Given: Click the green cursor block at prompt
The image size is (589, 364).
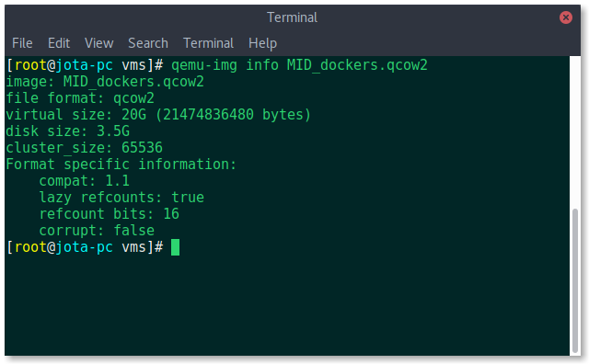Looking at the screenshot, I should (x=175, y=247).
